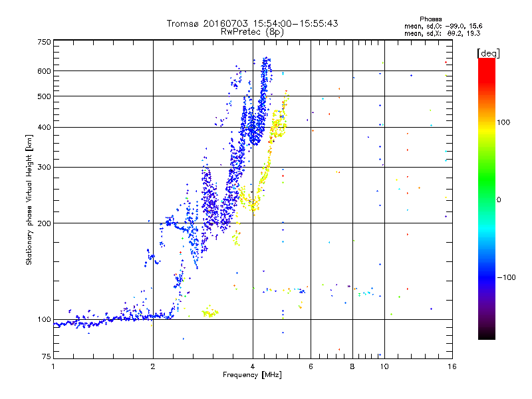This screenshot has height=399, width=532.
Task: Click the "Frequency [MHz]" axis label
Action: tap(252, 375)
